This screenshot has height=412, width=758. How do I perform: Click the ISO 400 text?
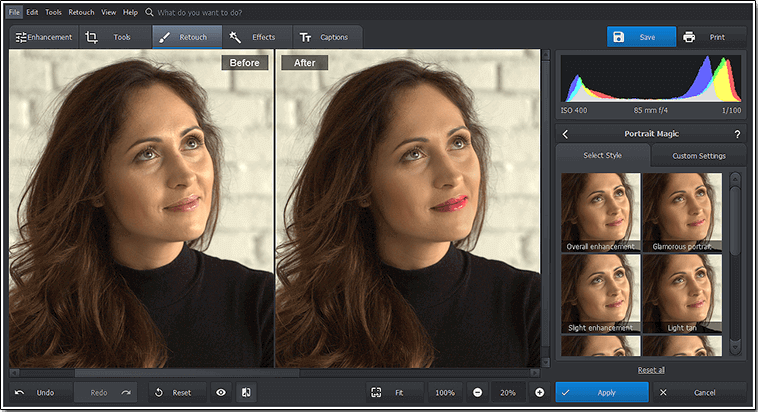click(x=574, y=110)
